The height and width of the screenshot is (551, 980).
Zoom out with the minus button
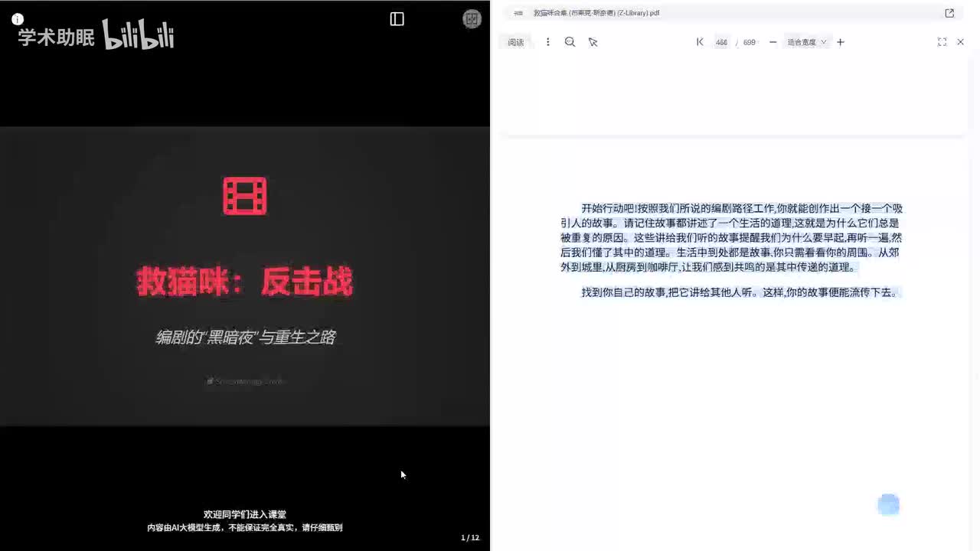pos(773,42)
